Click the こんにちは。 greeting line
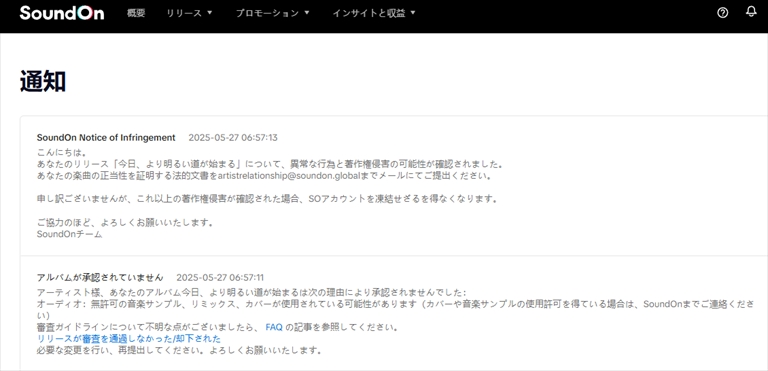768x371 pixels. coord(62,152)
